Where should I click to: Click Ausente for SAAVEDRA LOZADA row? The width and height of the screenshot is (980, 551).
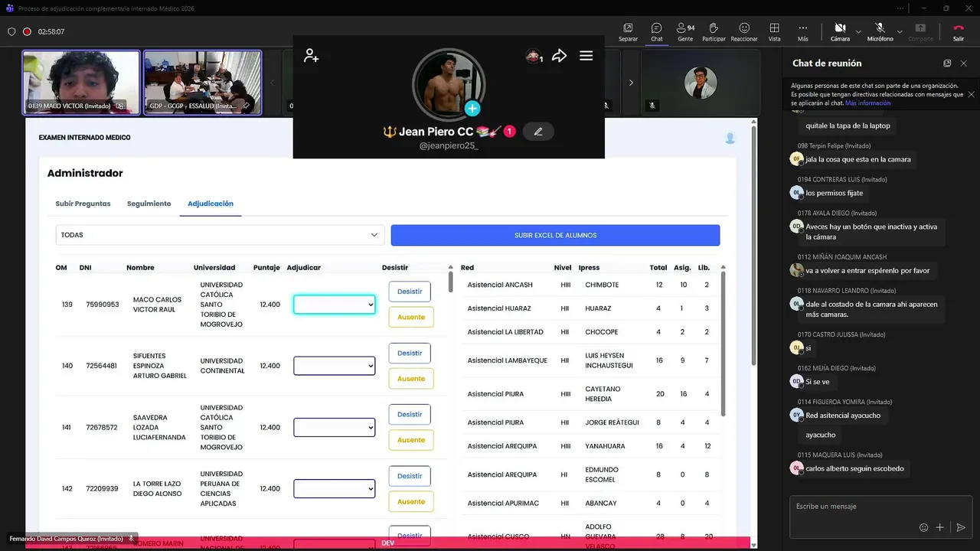coord(411,440)
